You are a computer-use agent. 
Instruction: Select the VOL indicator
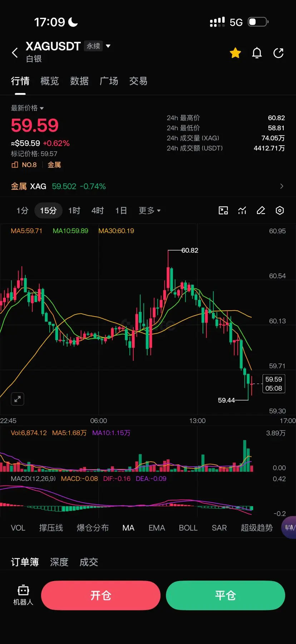tap(18, 528)
